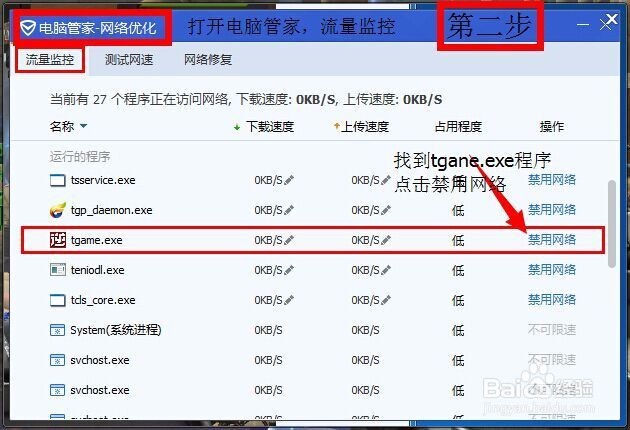Sort the list by 名称 dropdown arrow
The width and height of the screenshot is (630, 430).
[x=84, y=126]
